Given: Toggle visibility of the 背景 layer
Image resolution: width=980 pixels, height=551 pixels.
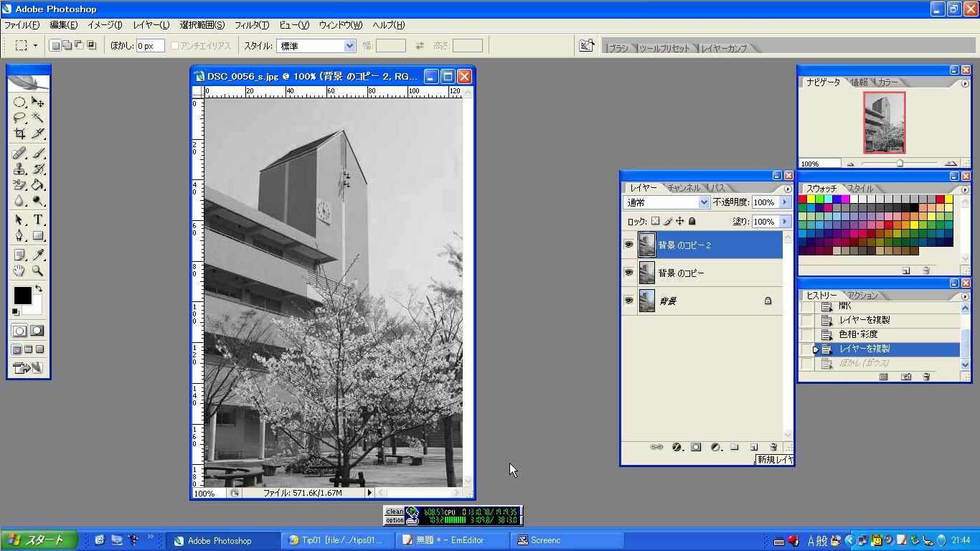Looking at the screenshot, I should pyautogui.click(x=629, y=301).
